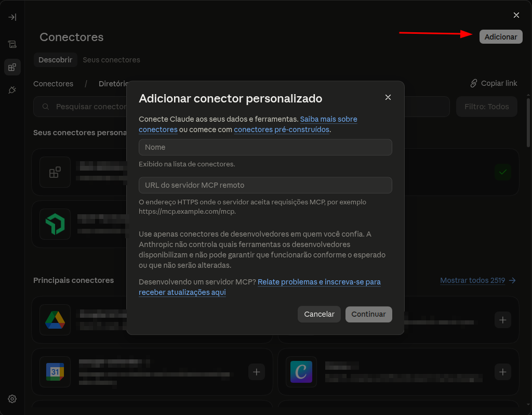Open the Filtro: Todos dropdown
Screen dimensions: 532x415
click(486, 107)
